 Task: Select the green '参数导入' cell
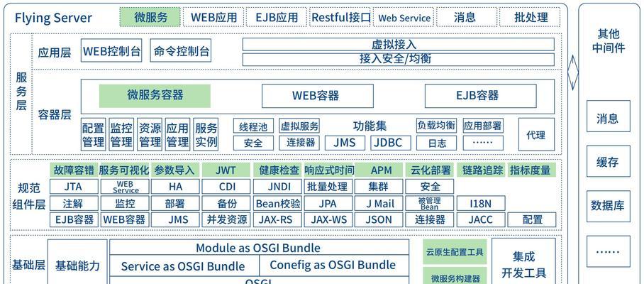pyautogui.click(x=175, y=170)
